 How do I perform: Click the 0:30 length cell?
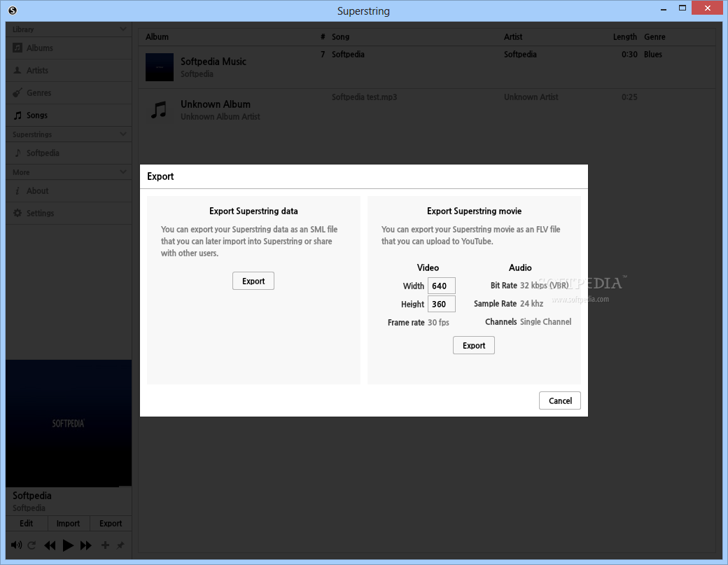(629, 55)
